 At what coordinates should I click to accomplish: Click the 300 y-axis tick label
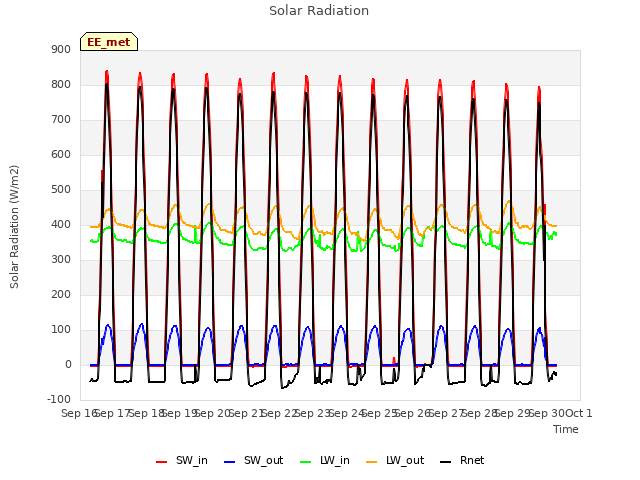(x=61, y=260)
